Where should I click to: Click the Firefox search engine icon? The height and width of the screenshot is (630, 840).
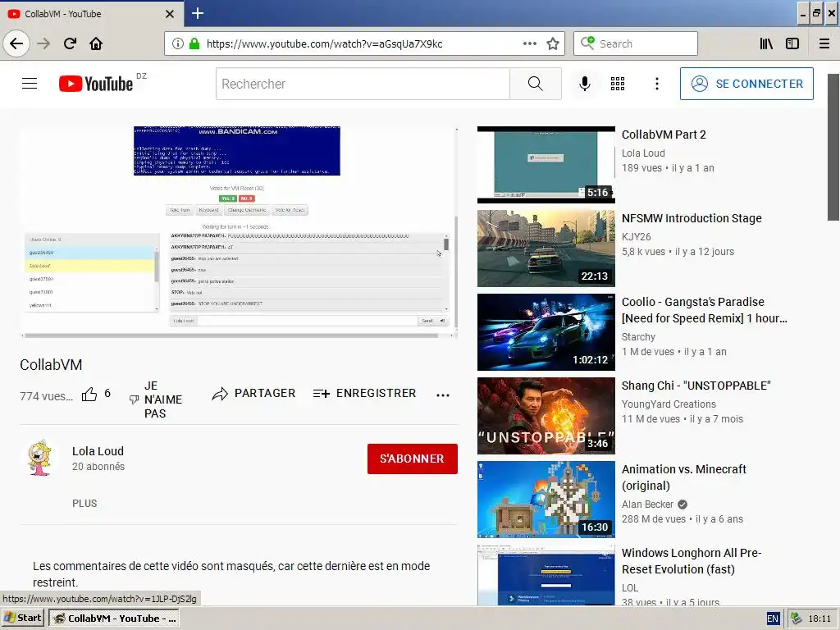pos(587,43)
